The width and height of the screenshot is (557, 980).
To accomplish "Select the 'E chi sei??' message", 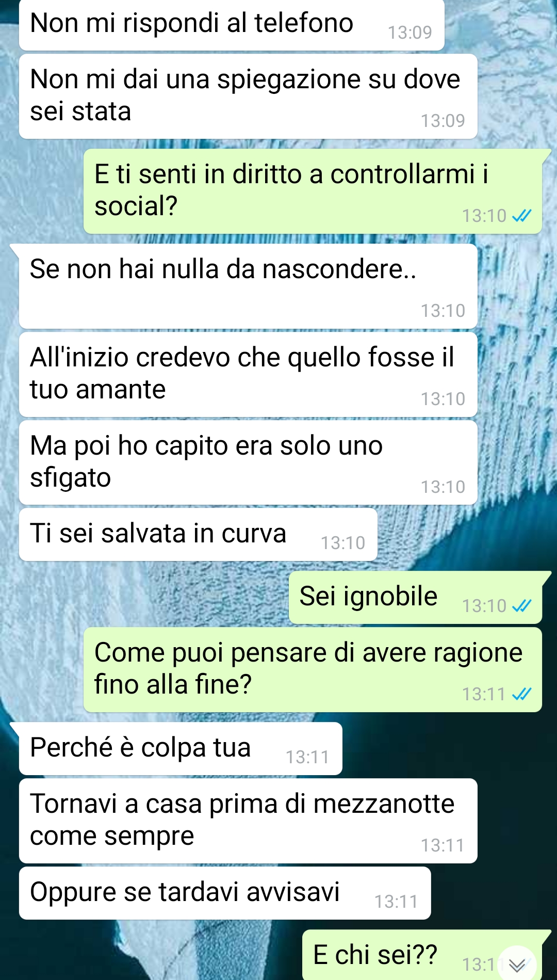I will [x=422, y=955].
